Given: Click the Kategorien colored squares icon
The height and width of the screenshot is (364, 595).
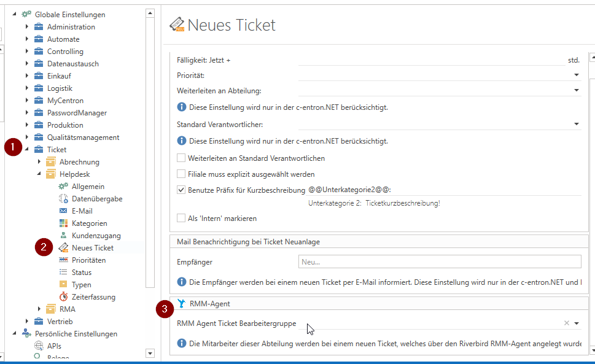Looking at the screenshot, I should pyautogui.click(x=63, y=223).
